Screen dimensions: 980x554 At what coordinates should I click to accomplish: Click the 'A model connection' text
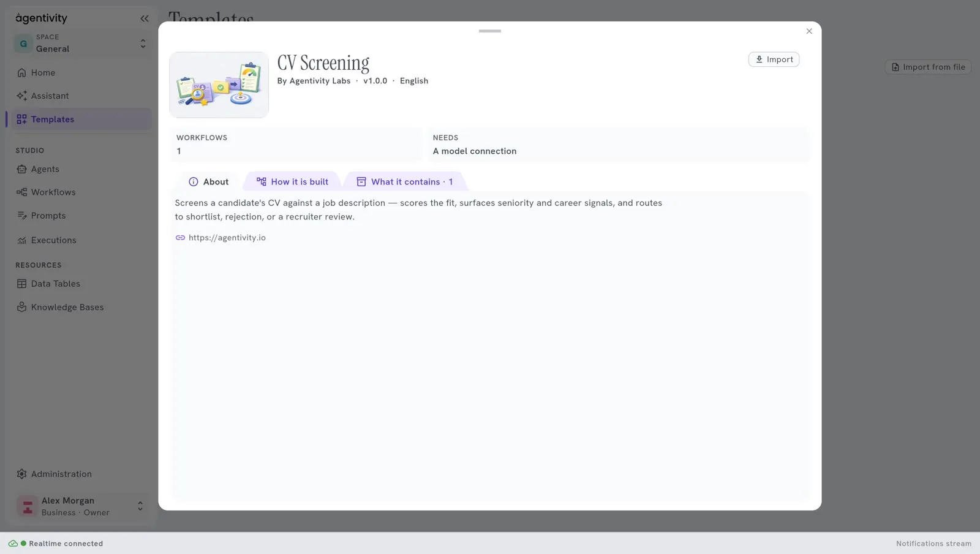[475, 151]
